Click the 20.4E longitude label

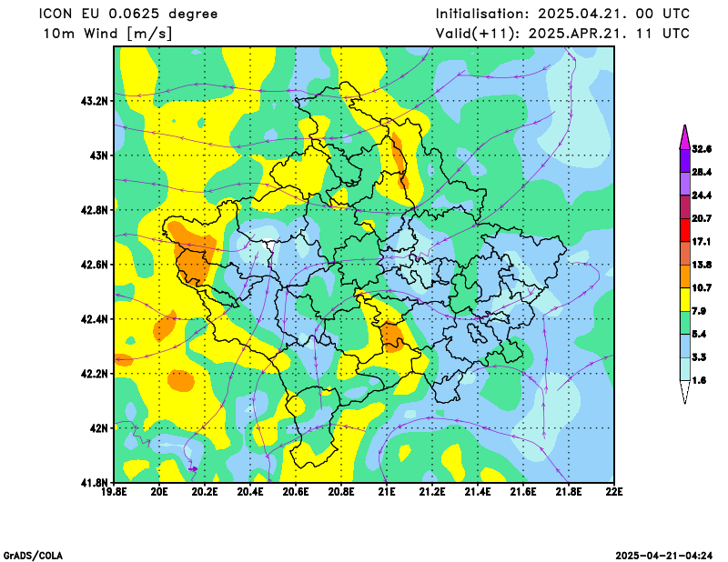[x=250, y=491]
